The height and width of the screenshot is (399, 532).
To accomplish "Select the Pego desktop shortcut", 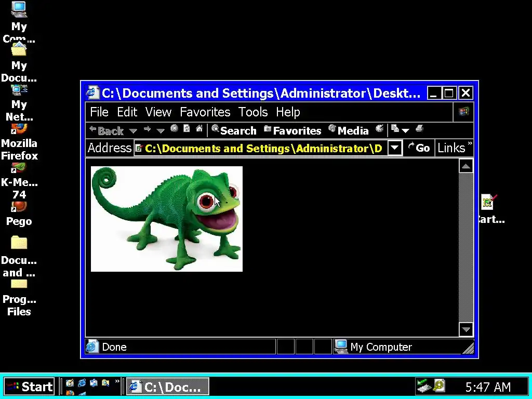I will 19,214.
